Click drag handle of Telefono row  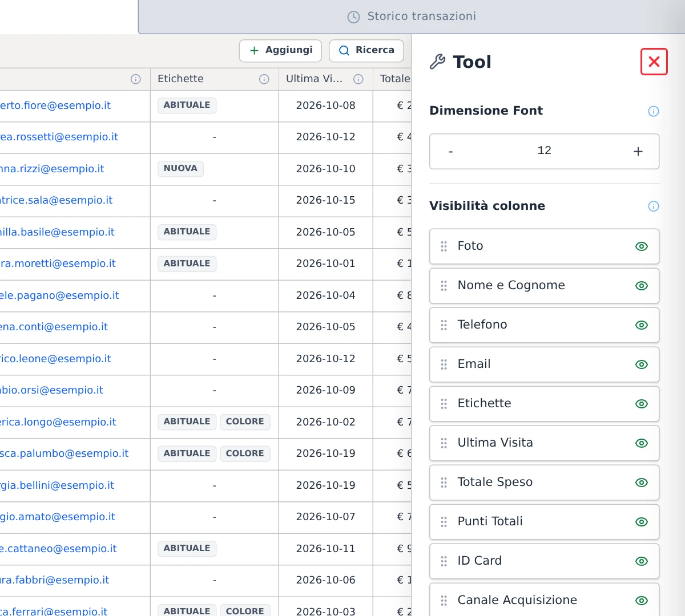pyautogui.click(x=444, y=325)
